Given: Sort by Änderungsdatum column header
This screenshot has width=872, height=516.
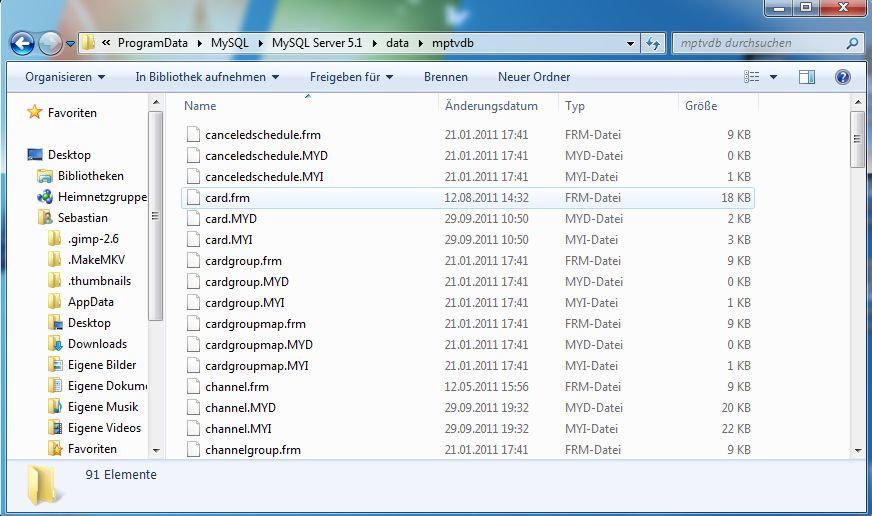Looking at the screenshot, I should [x=491, y=106].
